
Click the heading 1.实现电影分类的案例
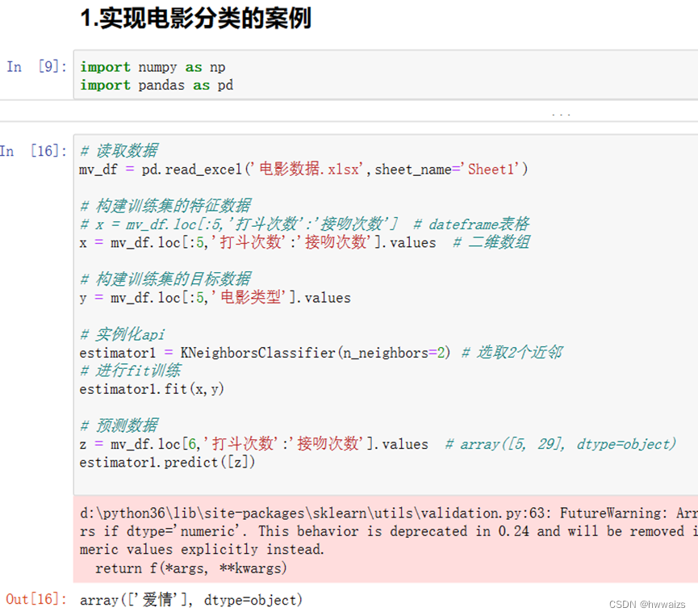coord(196,19)
